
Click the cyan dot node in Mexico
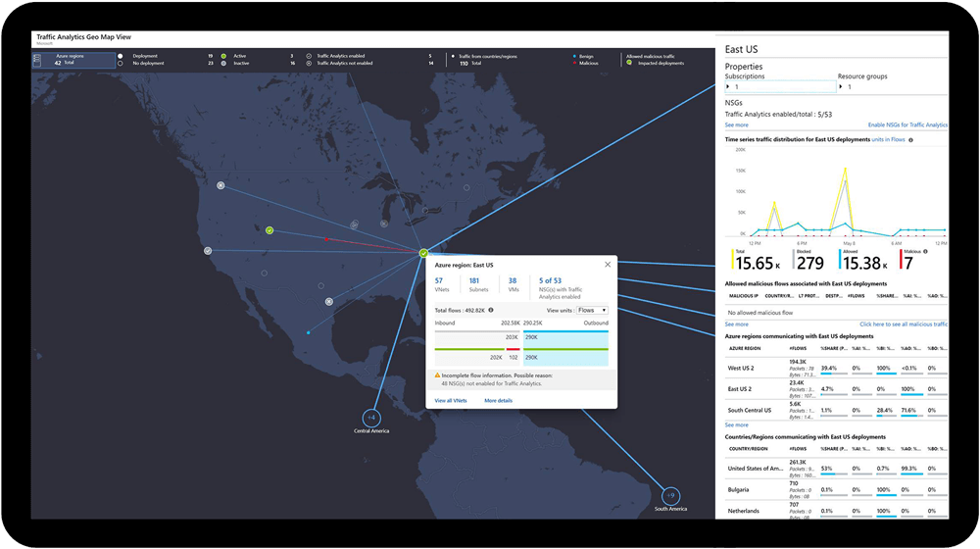pos(308,332)
